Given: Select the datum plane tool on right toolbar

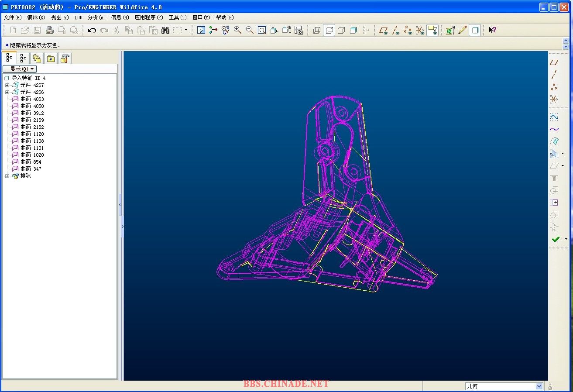Looking at the screenshot, I should (554, 62).
